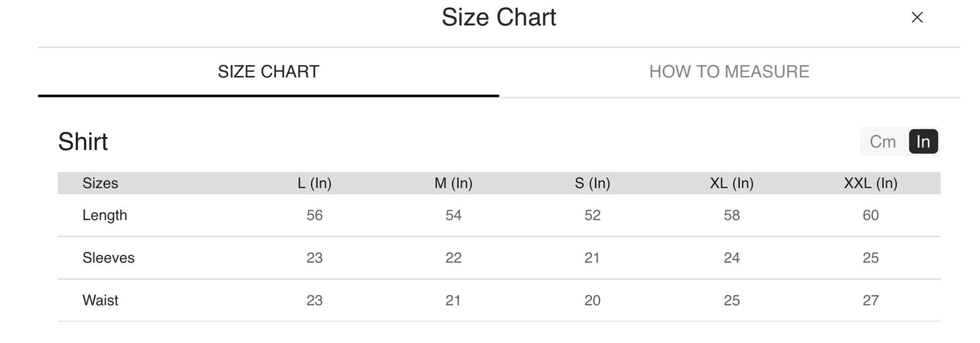Close the Size Chart dialog
The height and width of the screenshot is (343, 980).
pos(917,18)
